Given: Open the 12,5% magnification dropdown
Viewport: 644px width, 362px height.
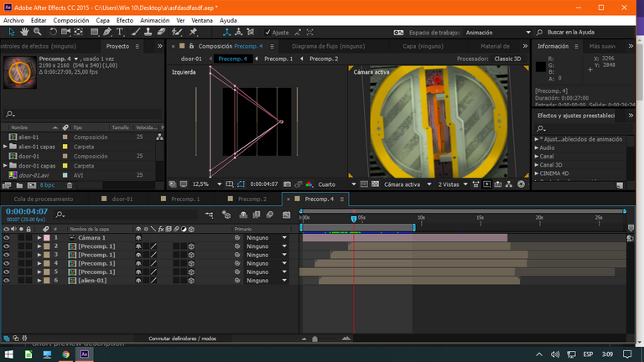Looking at the screenshot, I should [207, 184].
